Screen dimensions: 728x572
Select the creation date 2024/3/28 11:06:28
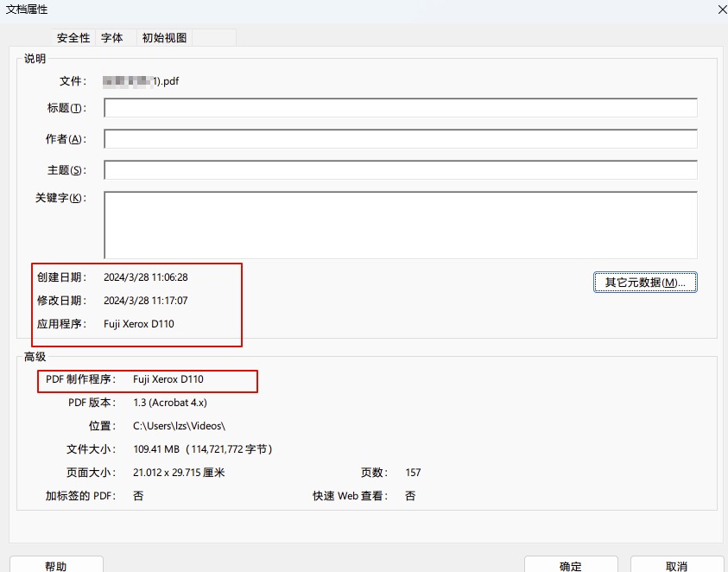tap(146, 277)
